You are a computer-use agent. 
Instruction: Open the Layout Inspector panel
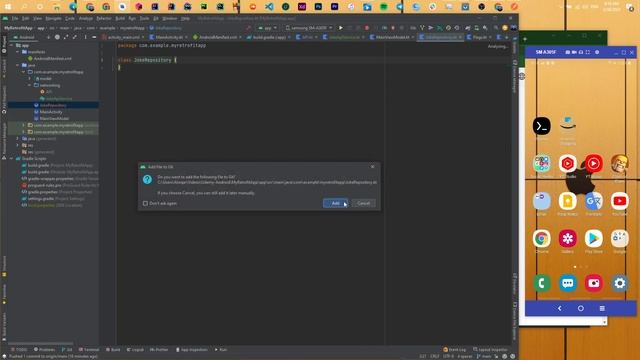(491, 350)
